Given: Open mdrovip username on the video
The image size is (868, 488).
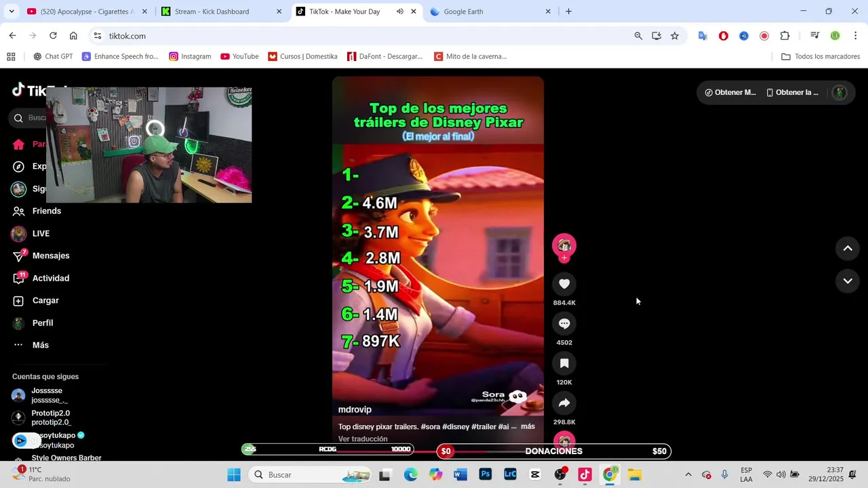Looking at the screenshot, I should coord(355,409).
